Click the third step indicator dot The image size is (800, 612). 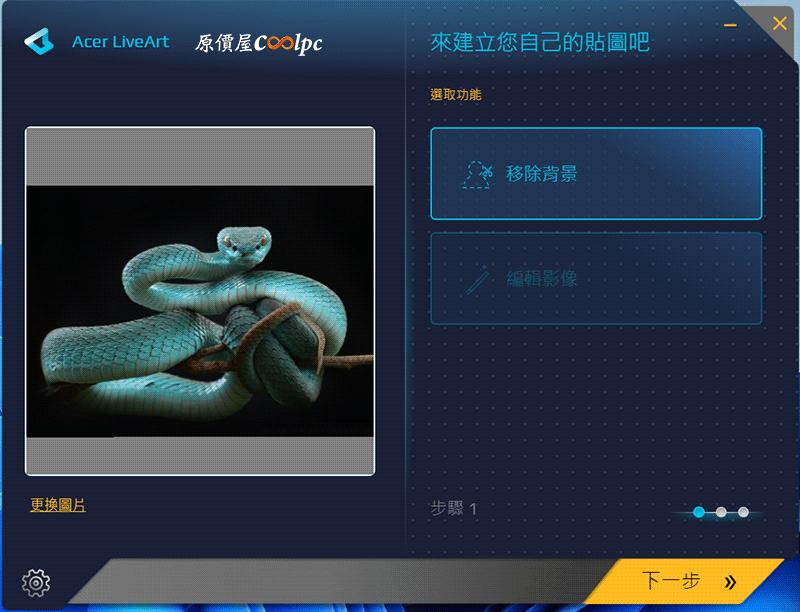(743, 512)
